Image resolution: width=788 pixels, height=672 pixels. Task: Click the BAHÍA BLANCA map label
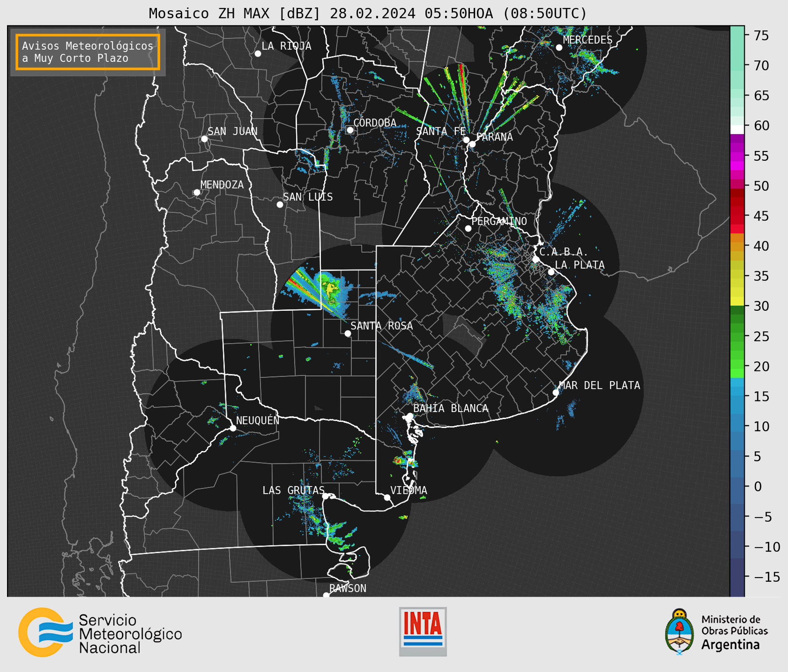(x=451, y=408)
